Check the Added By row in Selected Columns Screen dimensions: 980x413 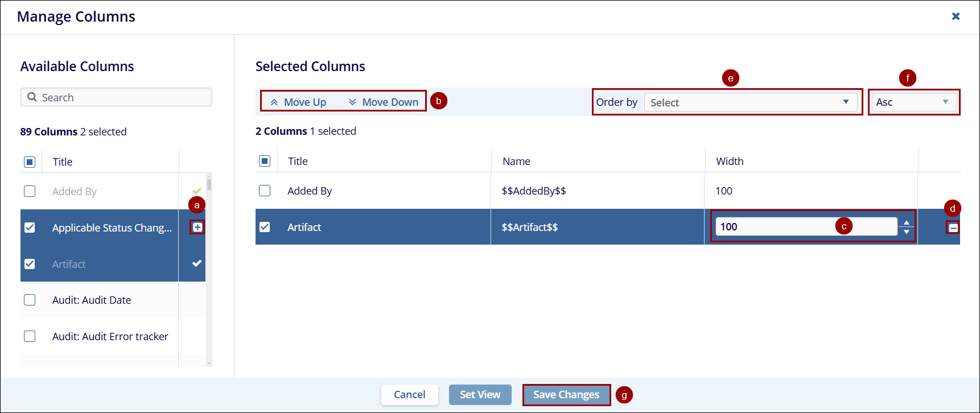265,191
